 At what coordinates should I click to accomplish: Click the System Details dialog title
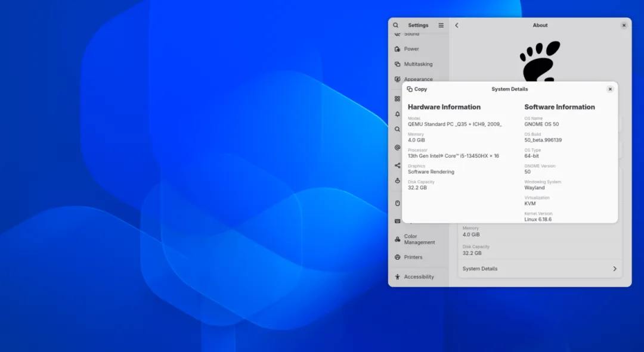pyautogui.click(x=509, y=89)
